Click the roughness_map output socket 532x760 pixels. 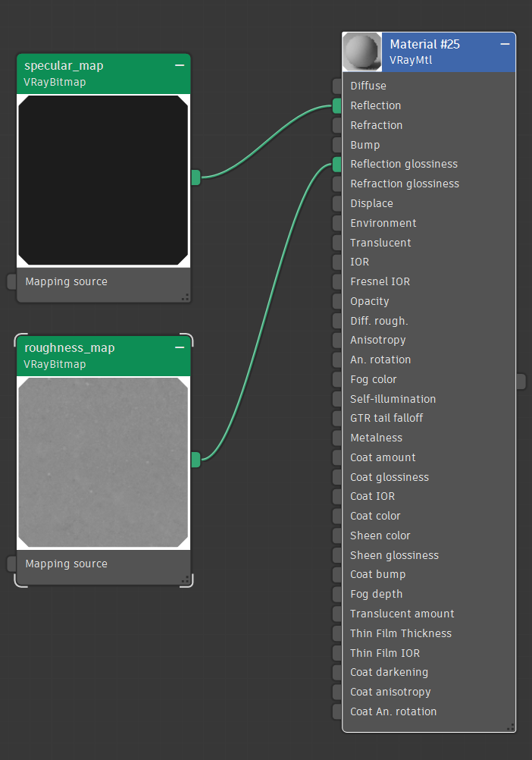196,459
